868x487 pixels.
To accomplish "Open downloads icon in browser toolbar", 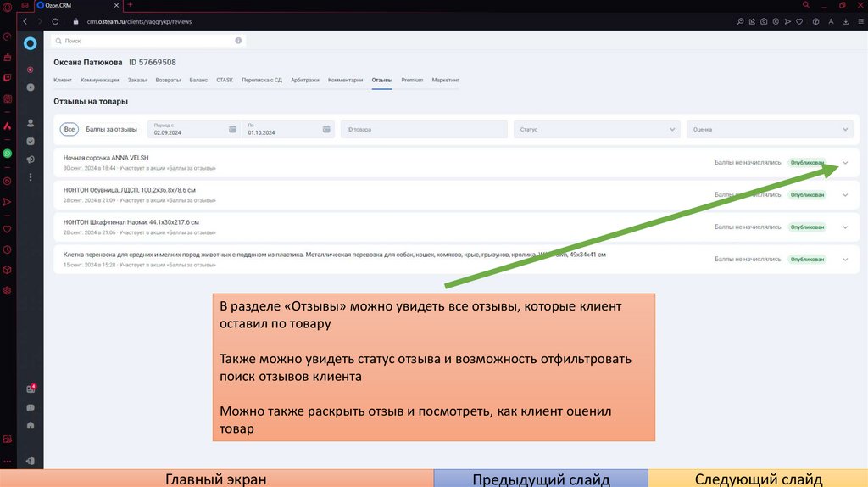I will click(x=846, y=21).
